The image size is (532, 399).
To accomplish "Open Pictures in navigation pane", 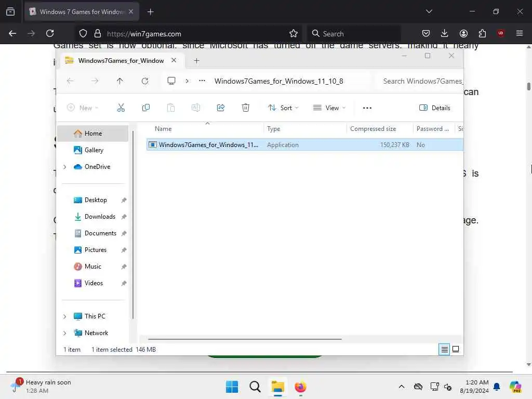I will (x=93, y=250).
